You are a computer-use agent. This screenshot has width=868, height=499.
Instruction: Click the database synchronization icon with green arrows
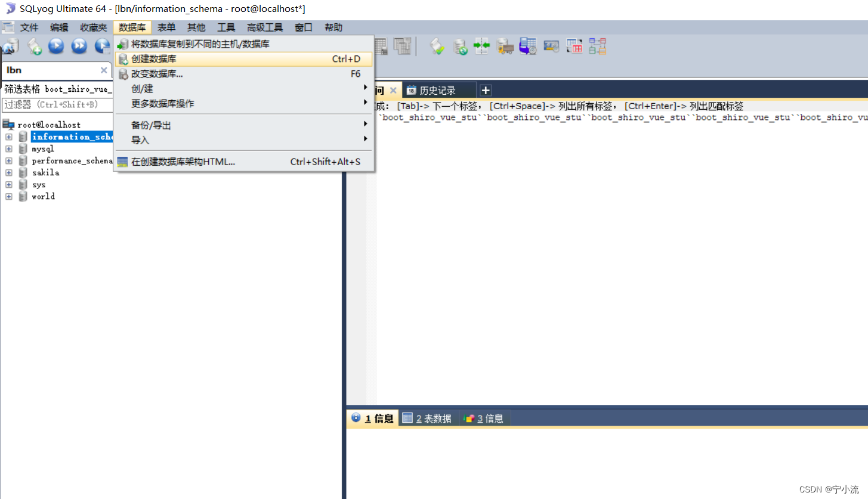point(460,47)
